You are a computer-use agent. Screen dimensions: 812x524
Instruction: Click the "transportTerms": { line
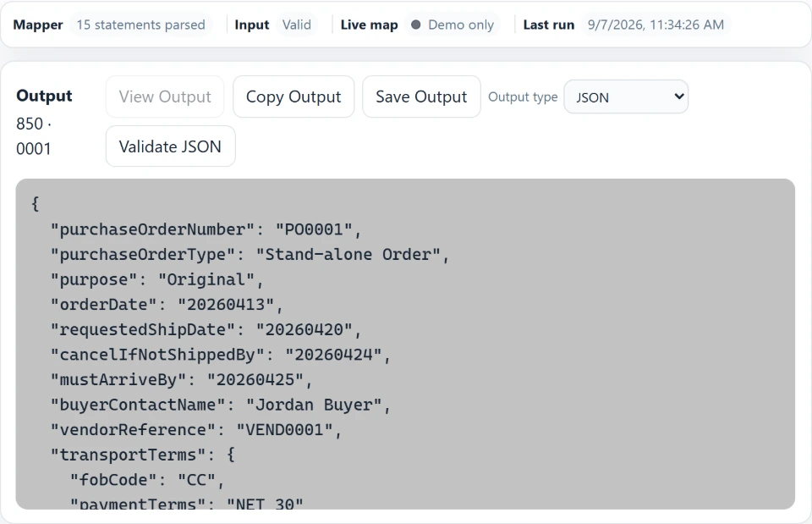[142, 455]
